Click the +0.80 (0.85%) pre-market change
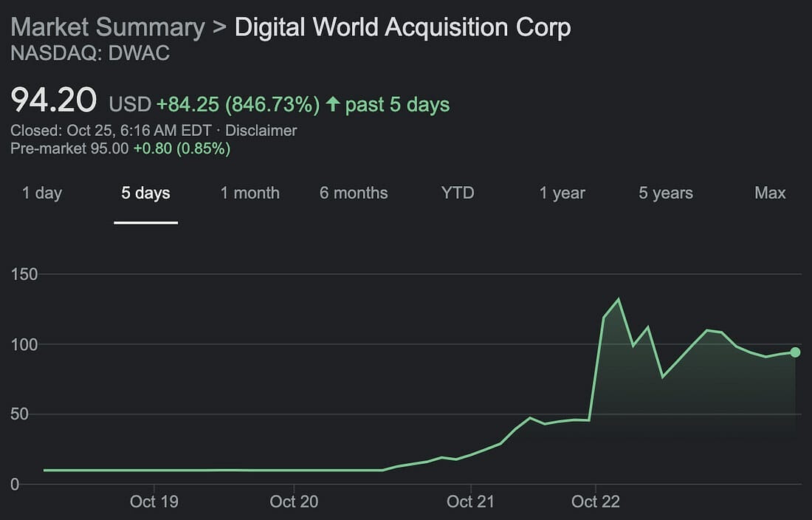The width and height of the screenshot is (812, 520). [x=182, y=148]
